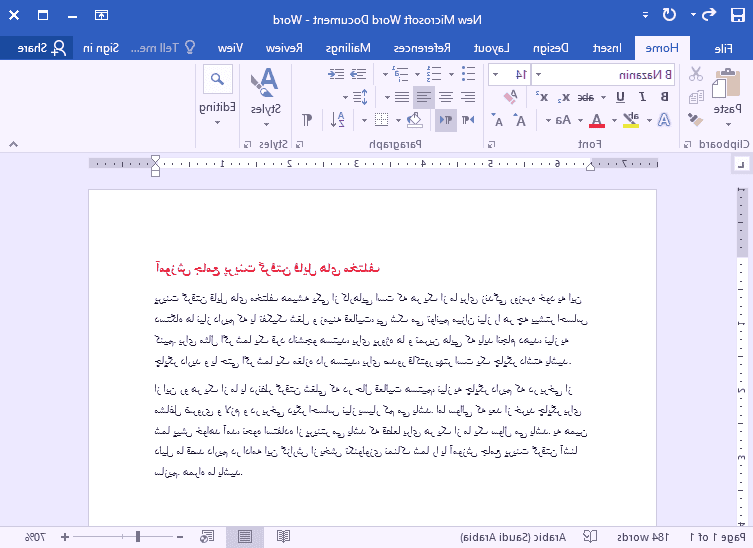The height and width of the screenshot is (548, 753).
Task: Select the Format Painter brush
Action: (695, 118)
